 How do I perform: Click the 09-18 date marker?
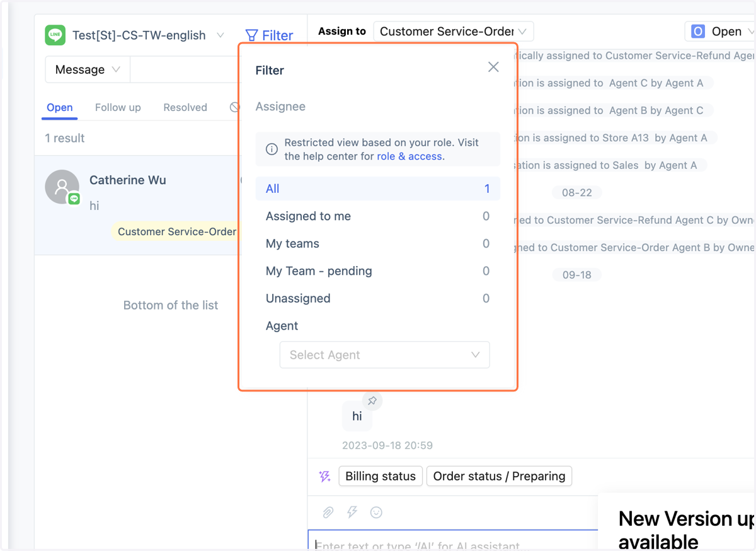[x=577, y=275]
